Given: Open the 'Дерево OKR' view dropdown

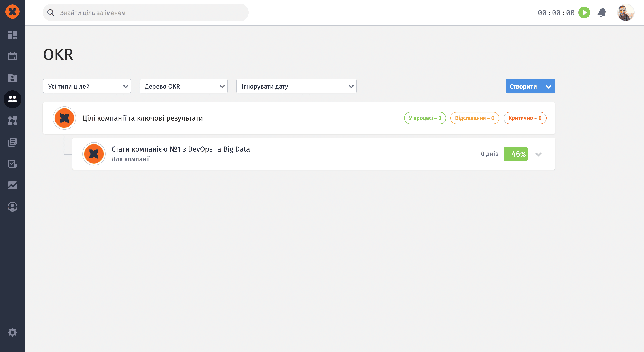Looking at the screenshot, I should coord(183,86).
